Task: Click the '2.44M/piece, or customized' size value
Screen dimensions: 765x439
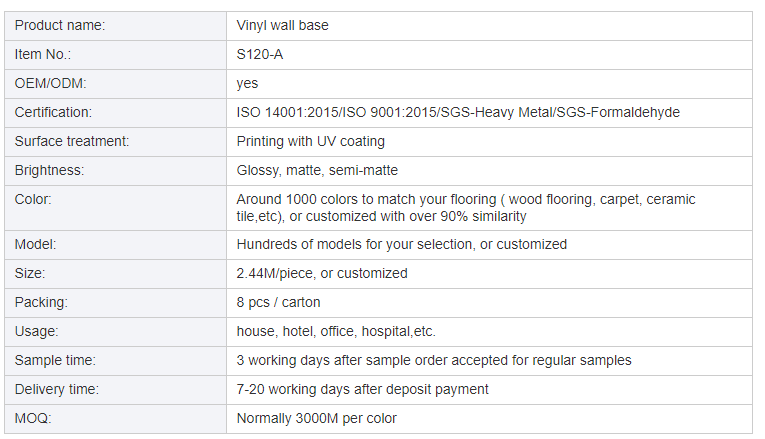Action: 322,273
